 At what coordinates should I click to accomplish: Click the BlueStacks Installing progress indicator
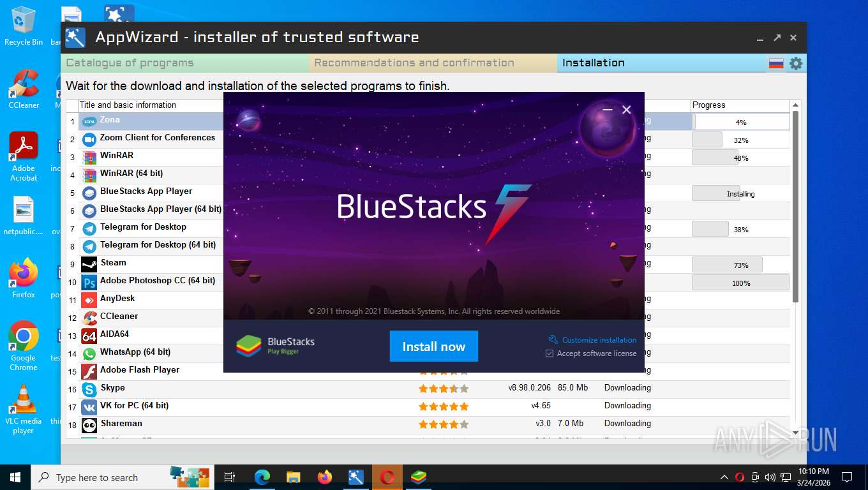741,193
